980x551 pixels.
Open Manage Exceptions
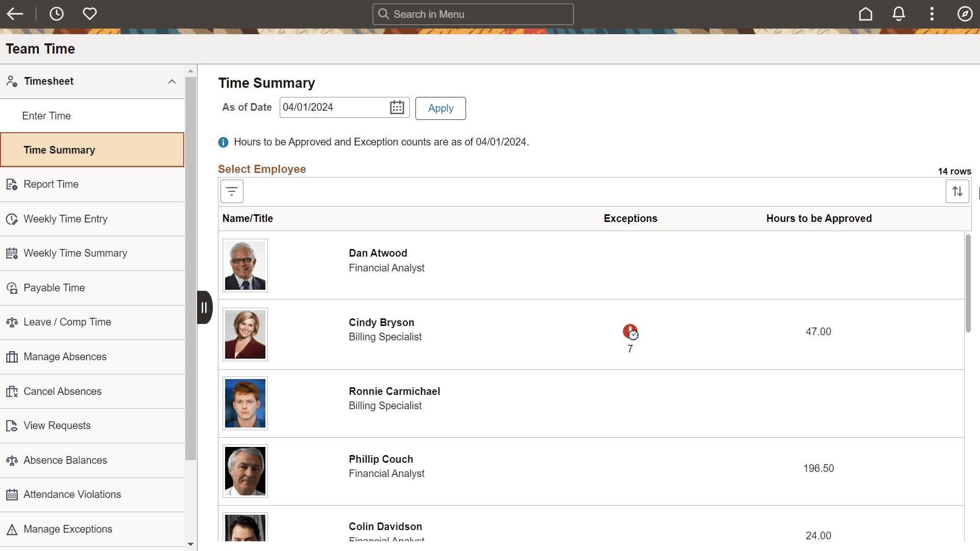coord(67,529)
